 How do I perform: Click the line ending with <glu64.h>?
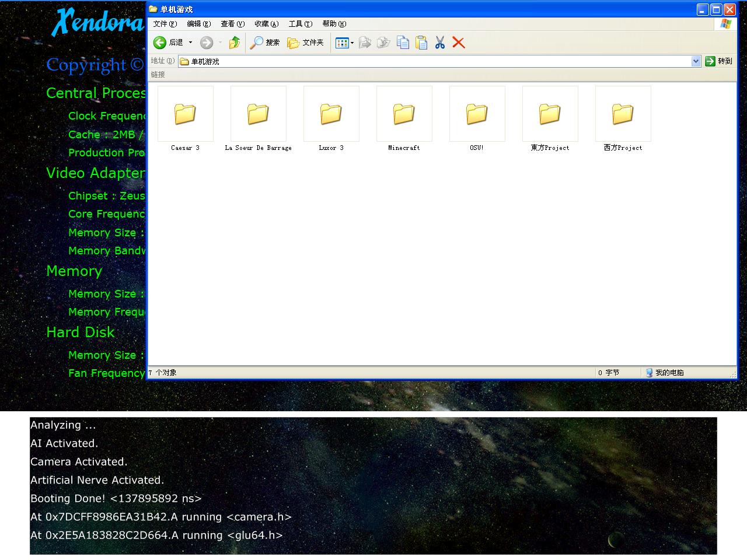156,535
